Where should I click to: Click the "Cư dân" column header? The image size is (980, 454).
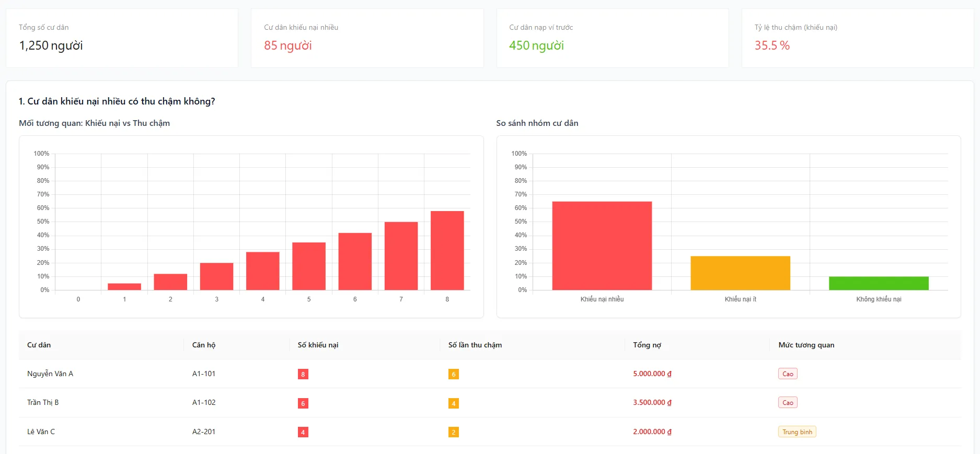[39, 345]
